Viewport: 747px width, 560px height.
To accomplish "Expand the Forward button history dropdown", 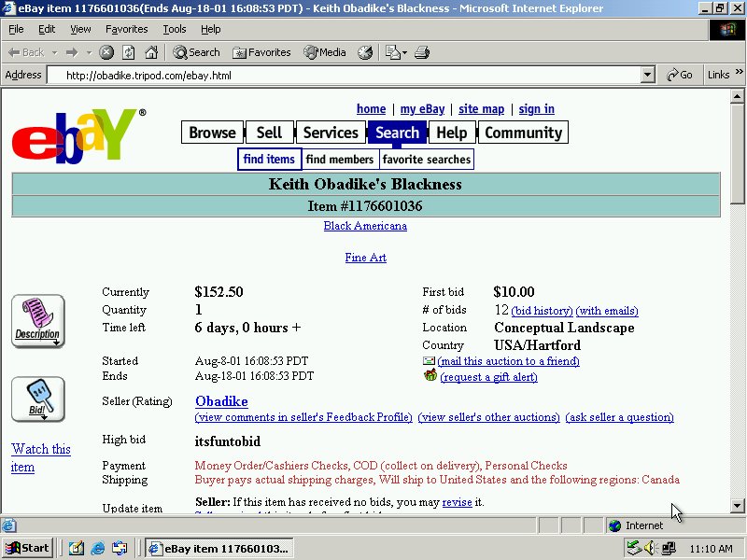I will (89, 53).
